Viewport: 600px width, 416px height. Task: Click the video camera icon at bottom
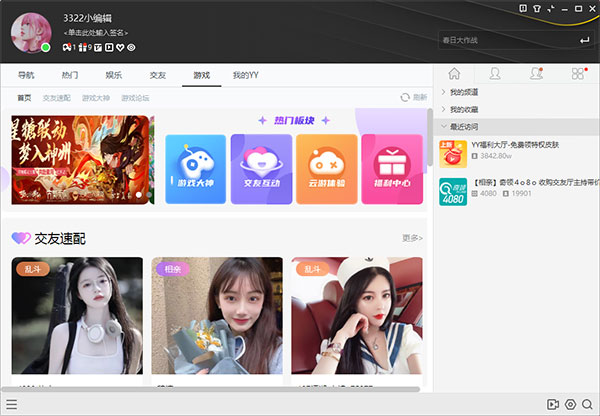(x=552, y=404)
